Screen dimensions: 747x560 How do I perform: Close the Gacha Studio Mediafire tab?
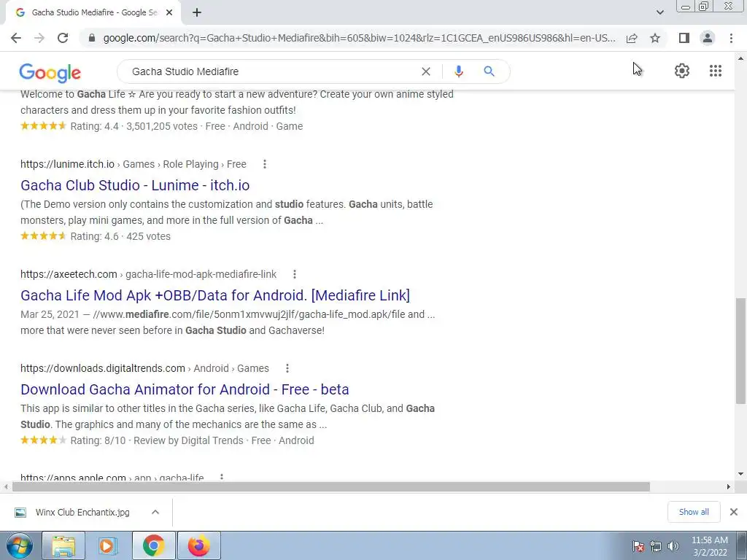(x=169, y=13)
